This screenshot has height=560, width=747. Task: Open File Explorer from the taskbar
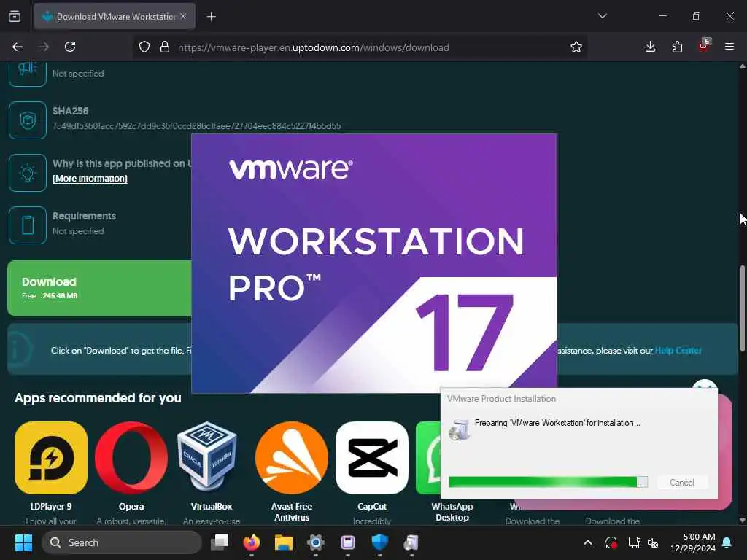(x=284, y=542)
